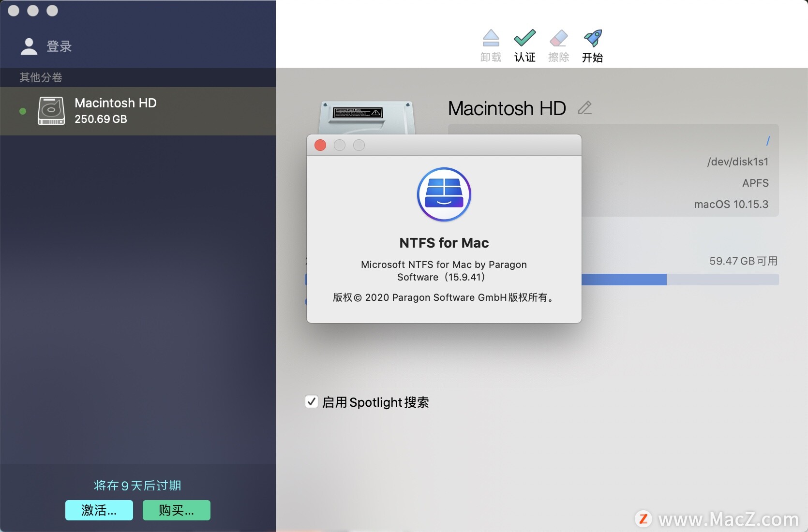Click the blue mount point slash link
The width and height of the screenshot is (808, 532).
pyautogui.click(x=768, y=141)
